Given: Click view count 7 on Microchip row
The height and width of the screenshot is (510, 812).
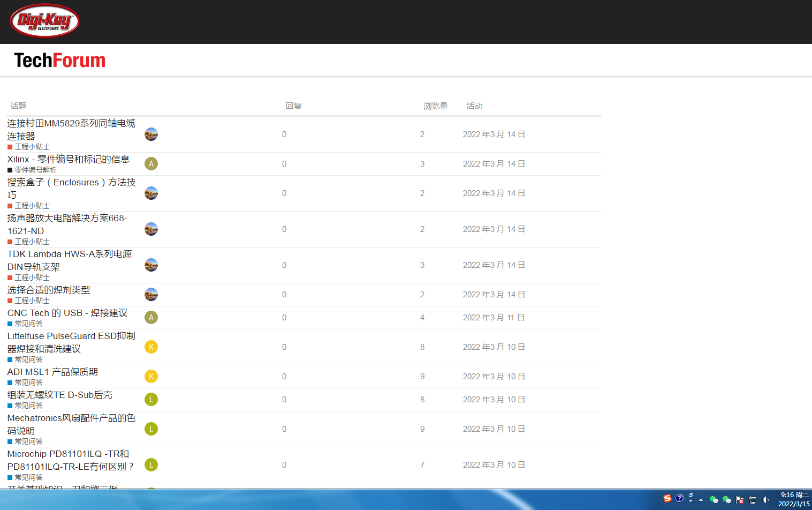Looking at the screenshot, I should click(x=422, y=465).
